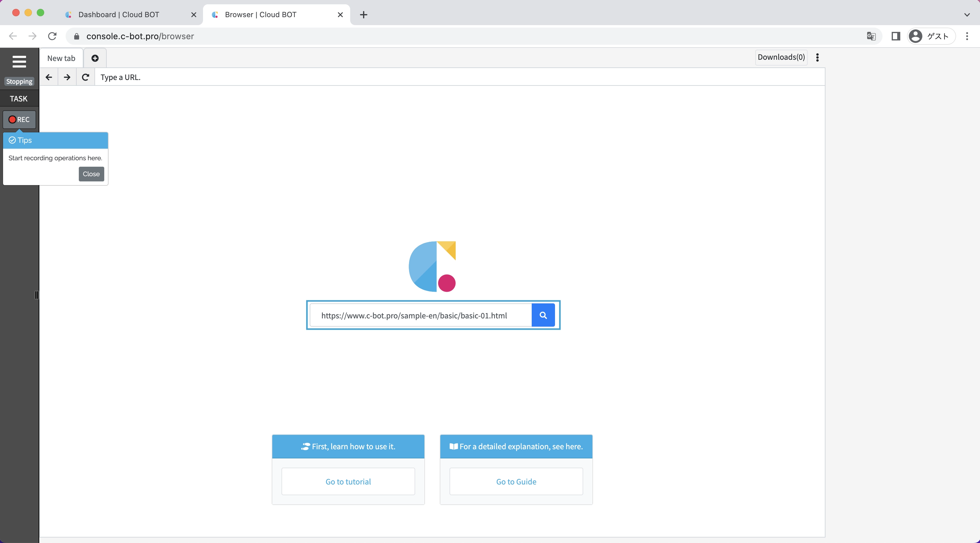Viewport: 980px width, 543px height.
Task: Click the Go to Guide link
Action: click(x=516, y=481)
